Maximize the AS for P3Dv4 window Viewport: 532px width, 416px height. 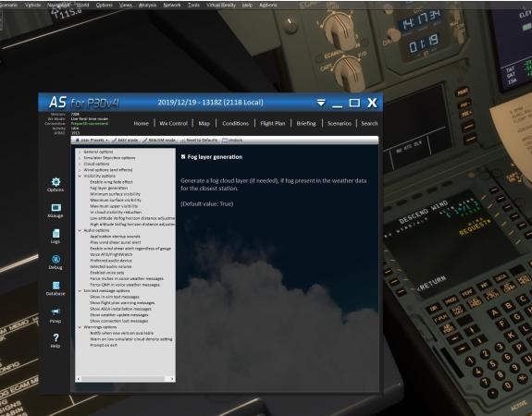tap(354, 103)
